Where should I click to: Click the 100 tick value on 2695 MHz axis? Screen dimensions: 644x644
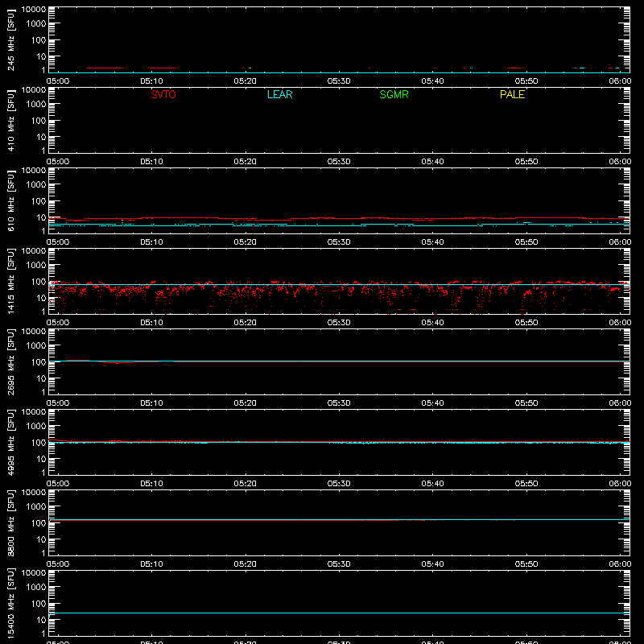point(39,362)
